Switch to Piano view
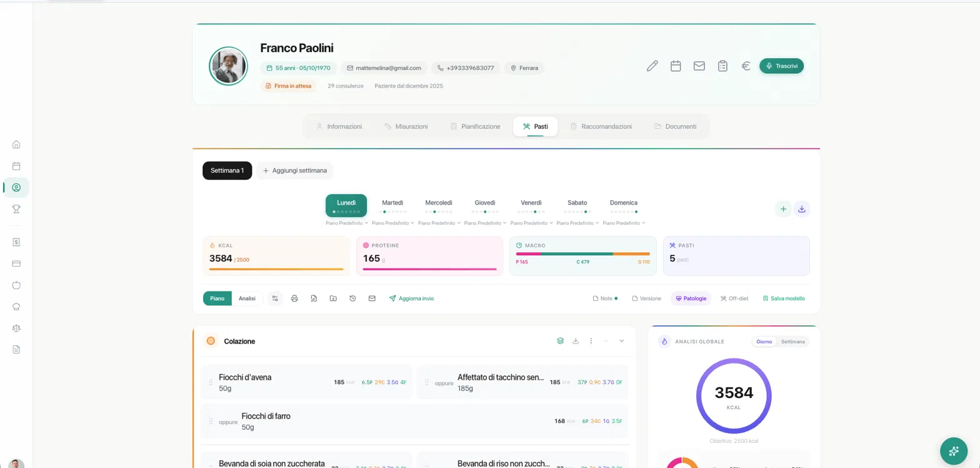 pyautogui.click(x=217, y=298)
